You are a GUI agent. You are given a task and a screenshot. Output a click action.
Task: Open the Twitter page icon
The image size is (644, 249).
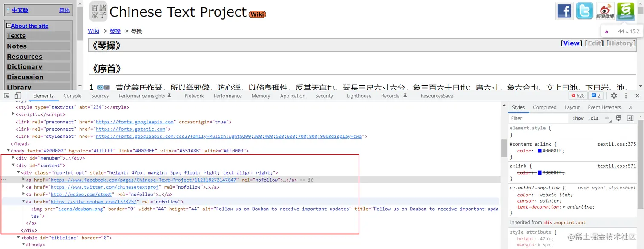[x=585, y=11]
